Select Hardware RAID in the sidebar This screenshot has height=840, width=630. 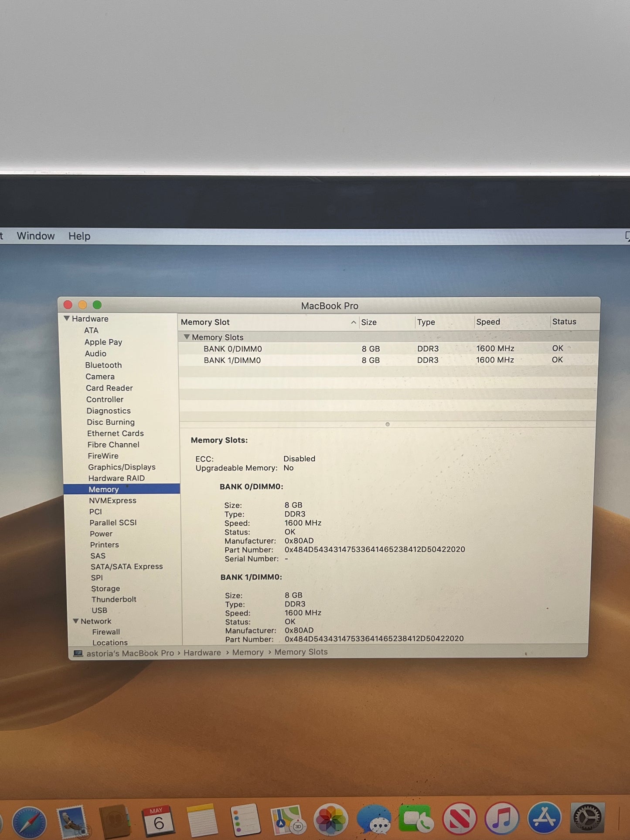point(116,478)
